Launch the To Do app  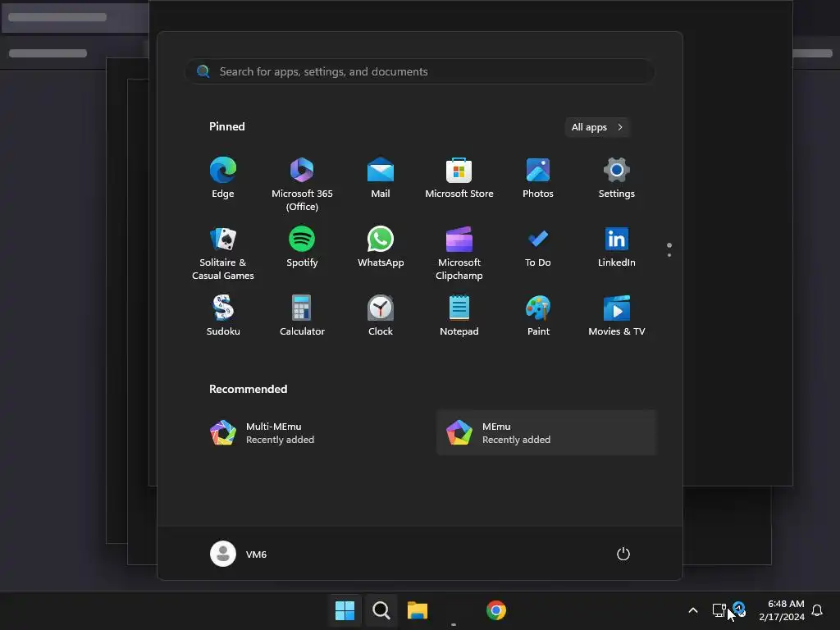[x=538, y=247]
